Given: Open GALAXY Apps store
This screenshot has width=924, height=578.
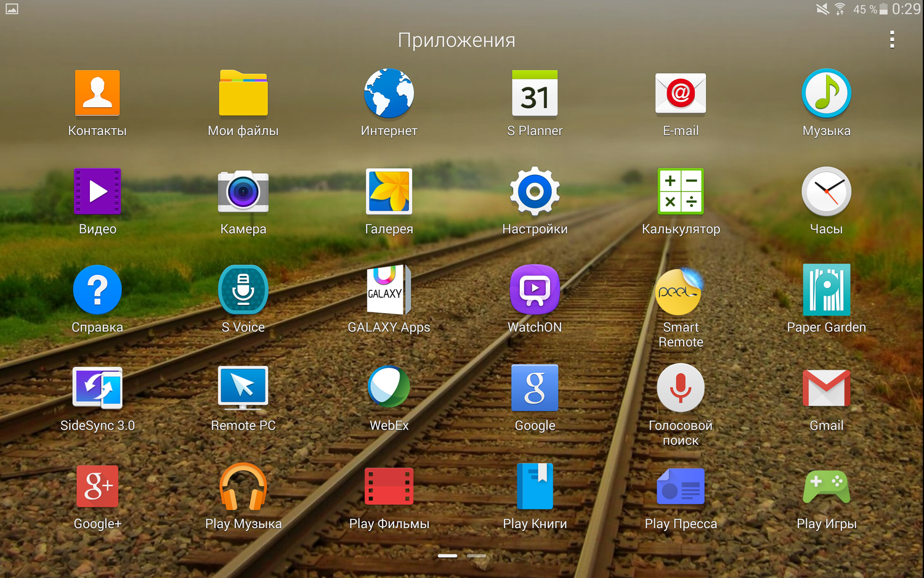Looking at the screenshot, I should tap(389, 290).
